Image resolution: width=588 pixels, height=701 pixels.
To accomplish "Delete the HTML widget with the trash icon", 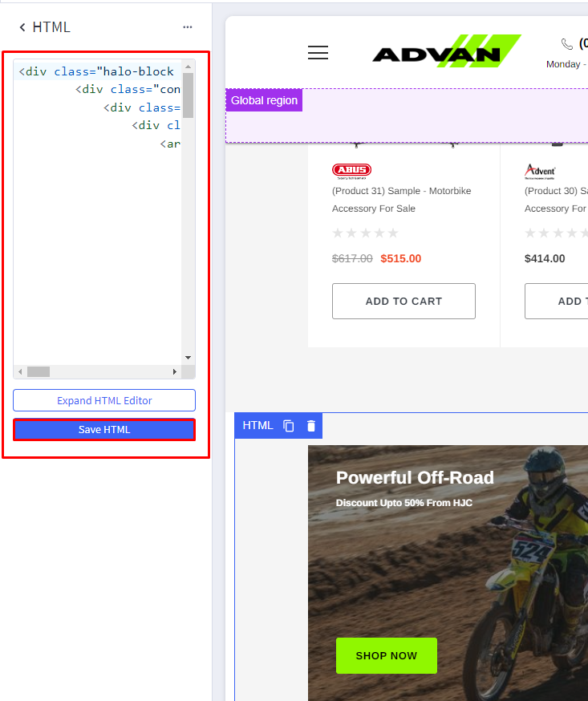I will (x=311, y=426).
